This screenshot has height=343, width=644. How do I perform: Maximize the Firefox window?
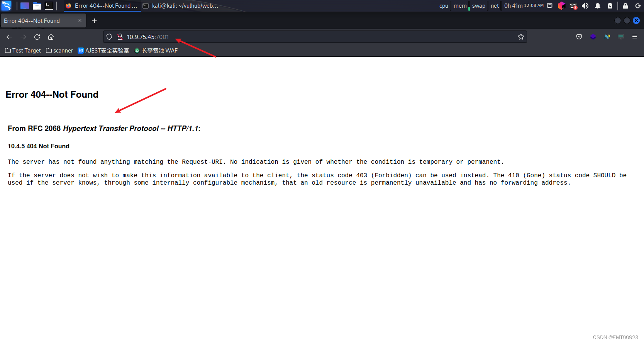627,20
